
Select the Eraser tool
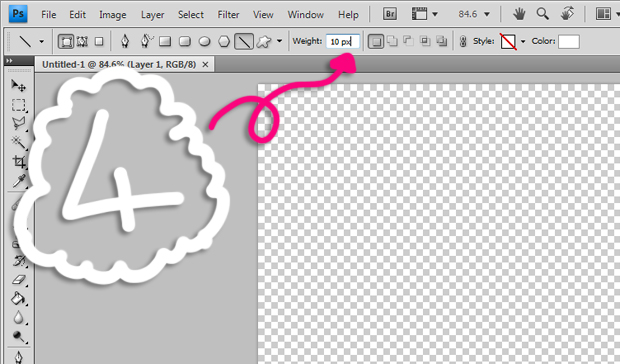[x=19, y=280]
